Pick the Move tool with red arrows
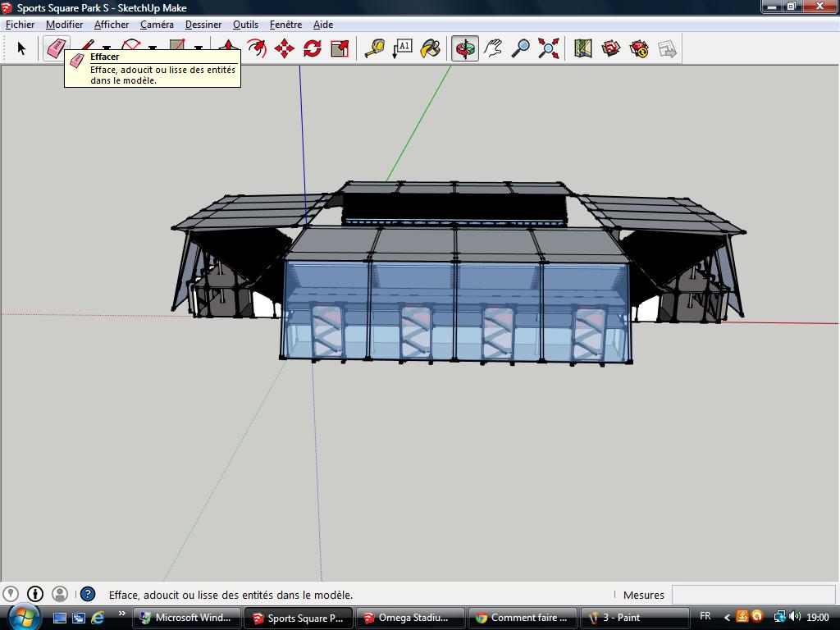Screen dimensions: 840x630 [x=285, y=48]
